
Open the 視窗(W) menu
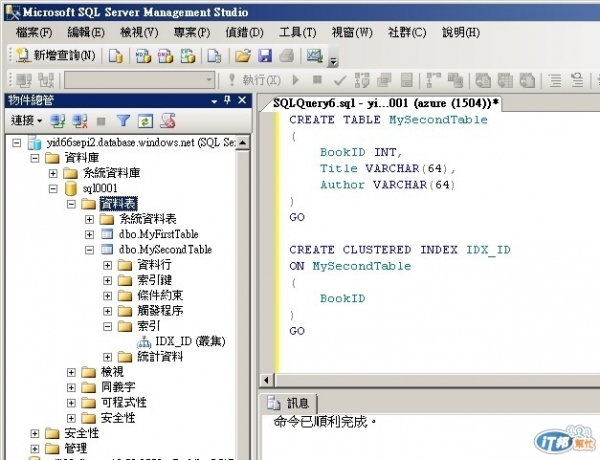coord(352,33)
